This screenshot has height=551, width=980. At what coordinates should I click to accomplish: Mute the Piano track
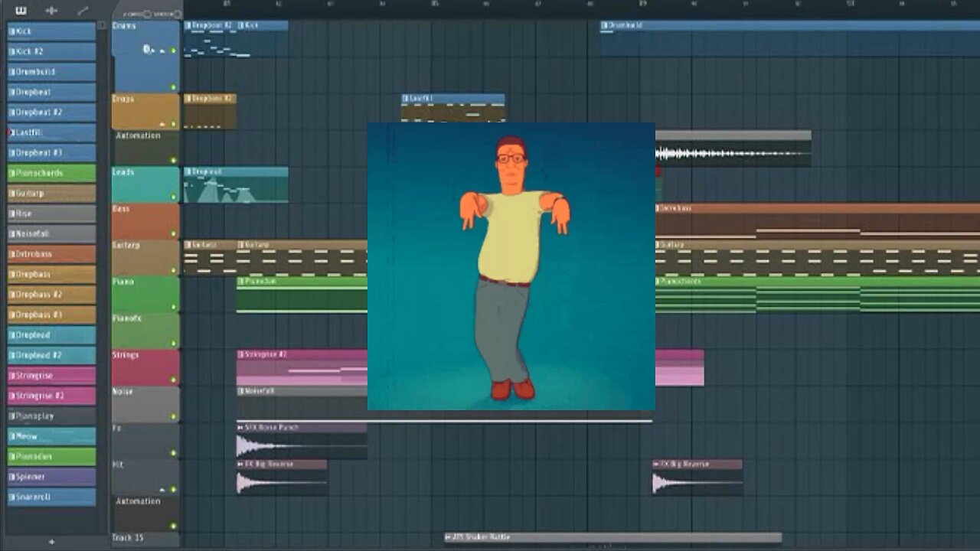pos(173,308)
